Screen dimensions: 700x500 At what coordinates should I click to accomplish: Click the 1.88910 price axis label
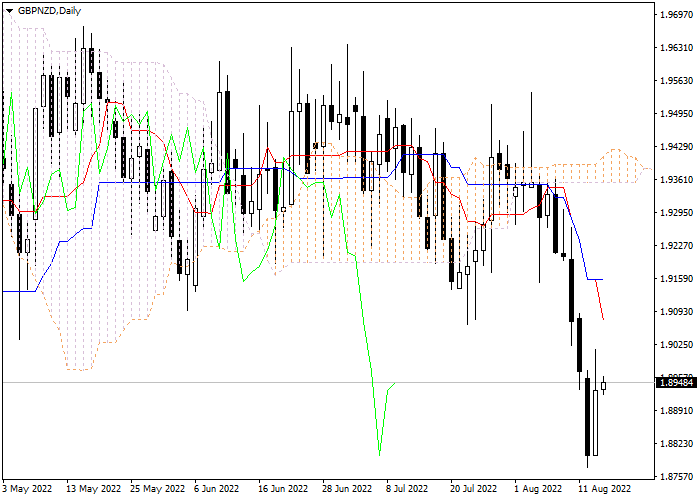676,411
